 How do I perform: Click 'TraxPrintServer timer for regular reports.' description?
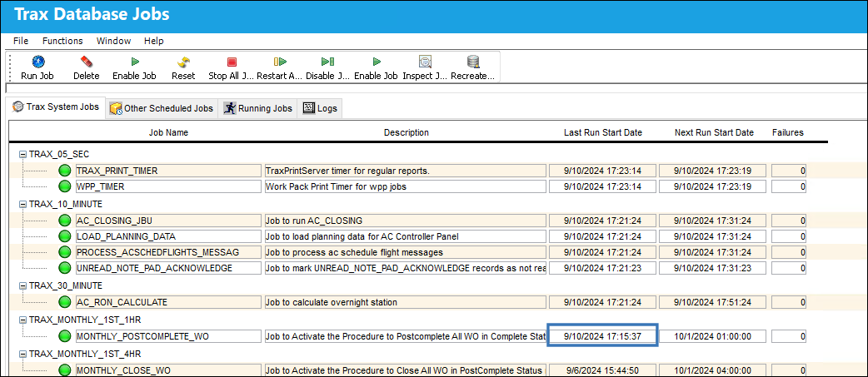click(405, 171)
